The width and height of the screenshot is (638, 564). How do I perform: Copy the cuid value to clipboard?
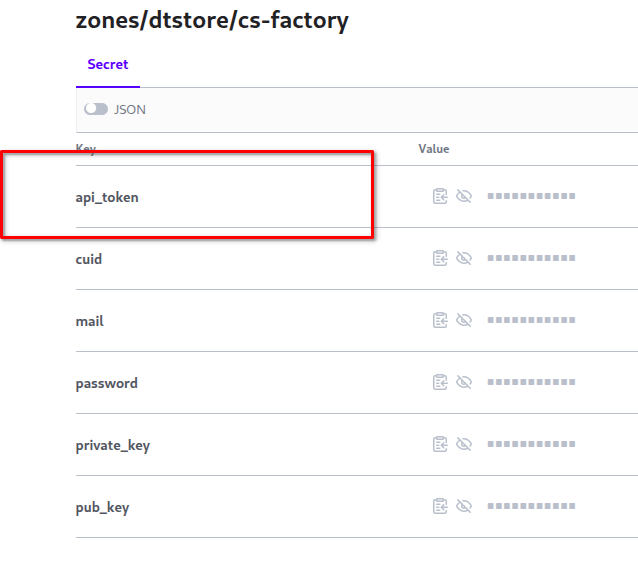point(440,258)
